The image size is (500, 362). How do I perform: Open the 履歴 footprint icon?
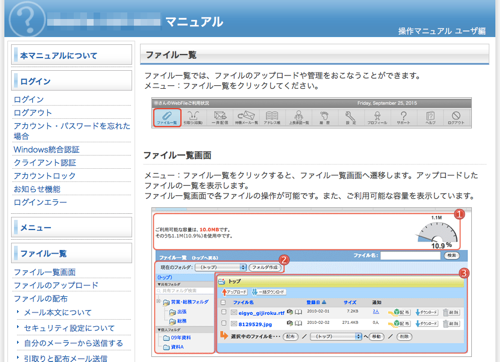pyautogui.click(x=324, y=117)
